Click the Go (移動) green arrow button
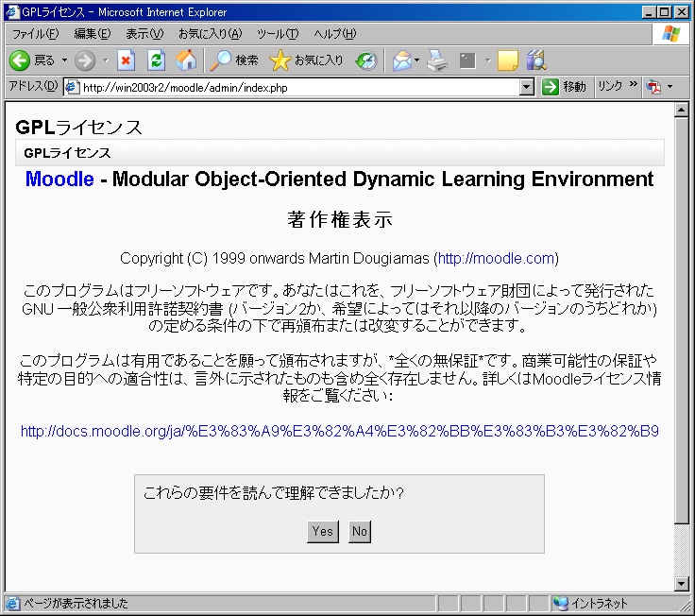 click(x=565, y=87)
